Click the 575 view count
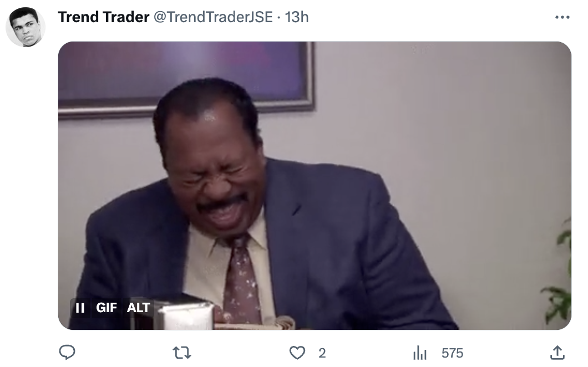Viewport: 588px width, 367px height. pyautogui.click(x=452, y=353)
